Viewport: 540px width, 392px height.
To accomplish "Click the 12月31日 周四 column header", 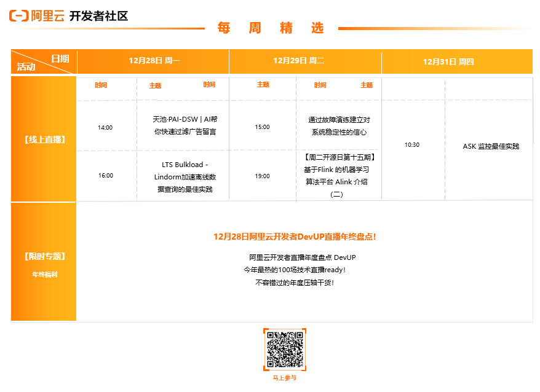I will [x=448, y=61].
